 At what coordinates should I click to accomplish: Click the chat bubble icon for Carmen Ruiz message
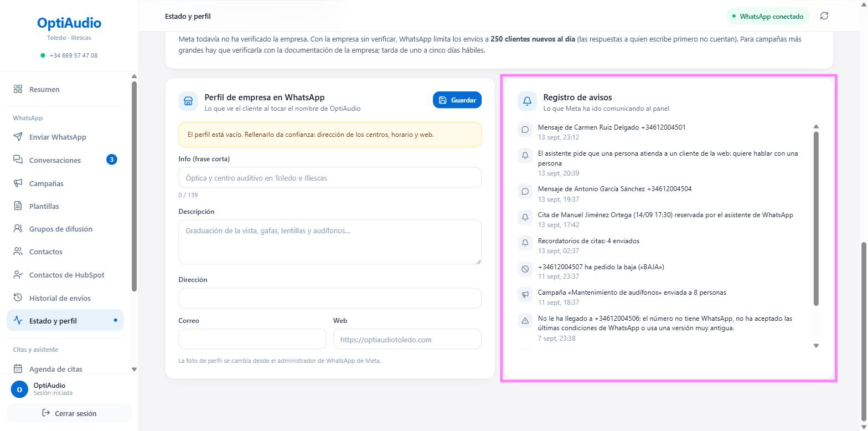pyautogui.click(x=525, y=129)
